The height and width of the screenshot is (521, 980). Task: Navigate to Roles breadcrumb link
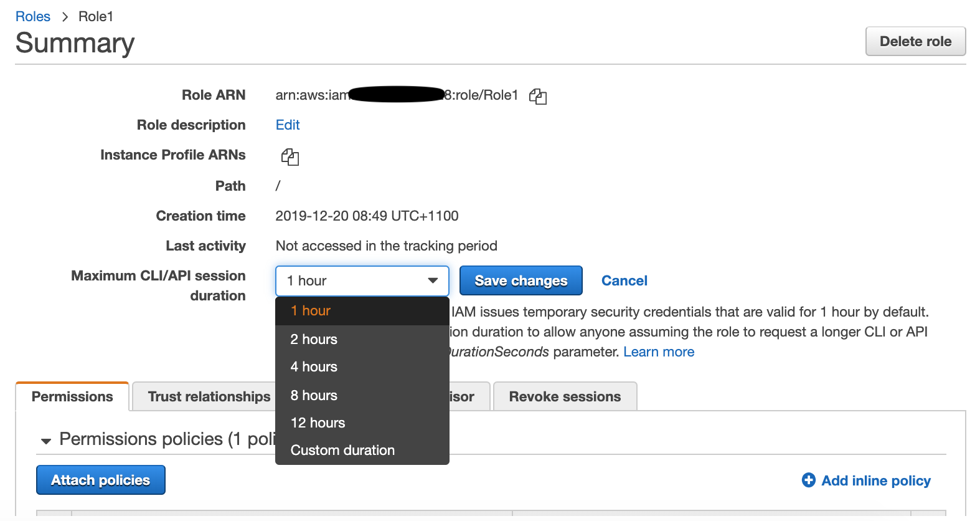[x=33, y=17]
